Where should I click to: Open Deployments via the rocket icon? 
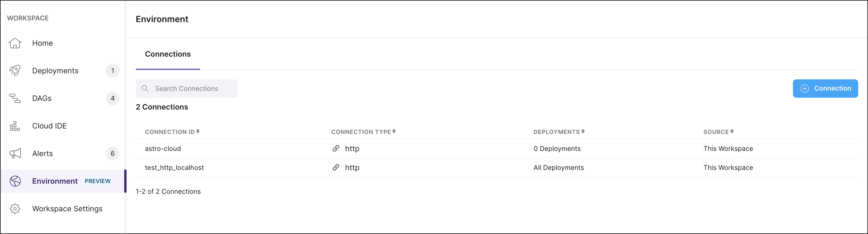coord(15,71)
